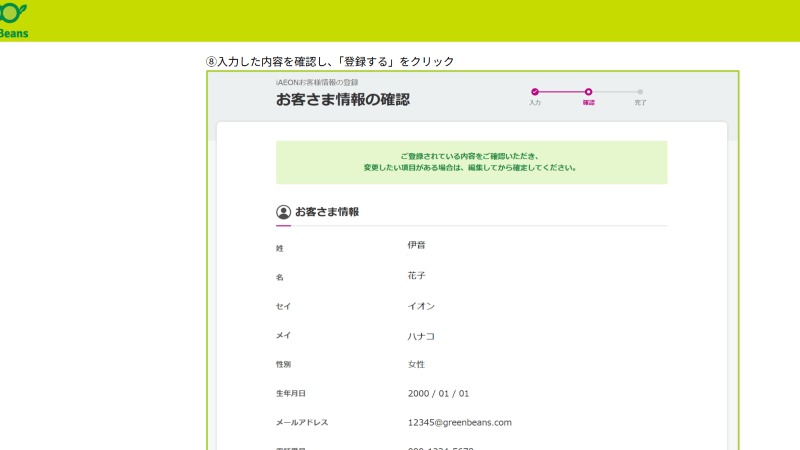
Task: Click the 姓 value 伊音
Action: pyautogui.click(x=416, y=245)
